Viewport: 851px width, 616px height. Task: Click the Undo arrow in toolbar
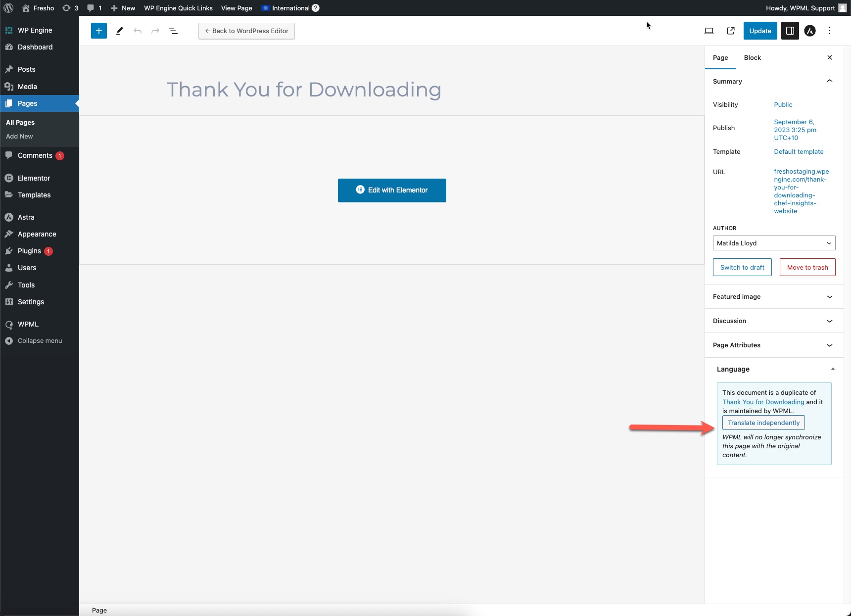click(138, 31)
